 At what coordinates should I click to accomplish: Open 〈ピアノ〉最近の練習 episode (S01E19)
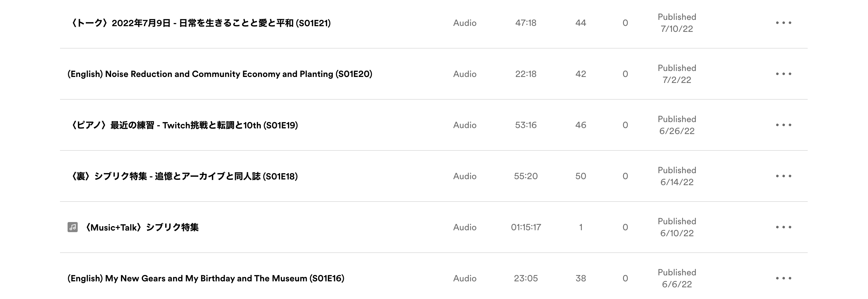pyautogui.click(x=183, y=125)
